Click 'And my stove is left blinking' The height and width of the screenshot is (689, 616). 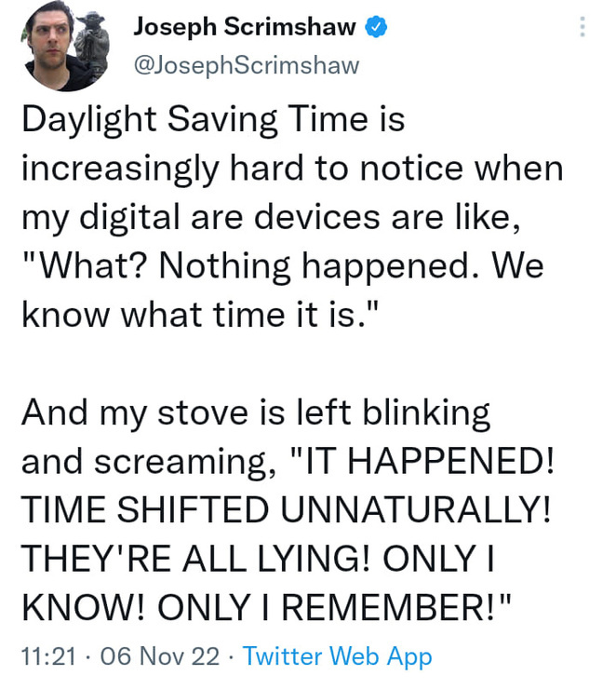[x=256, y=414]
